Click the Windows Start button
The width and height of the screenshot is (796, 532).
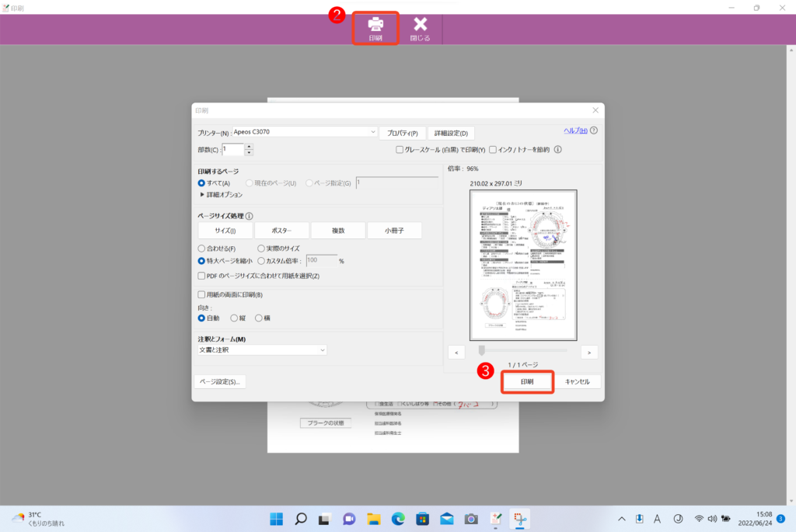(x=276, y=519)
